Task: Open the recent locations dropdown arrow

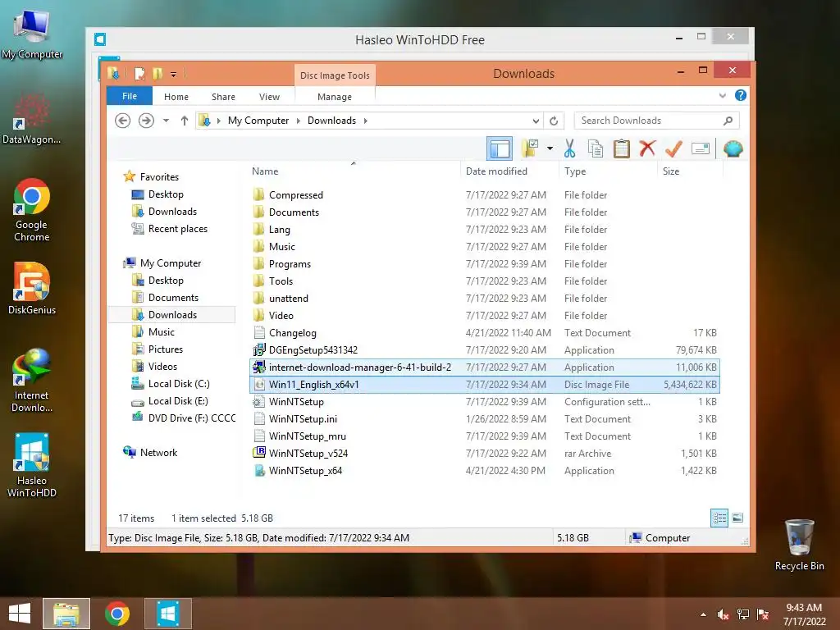Action: point(166,121)
